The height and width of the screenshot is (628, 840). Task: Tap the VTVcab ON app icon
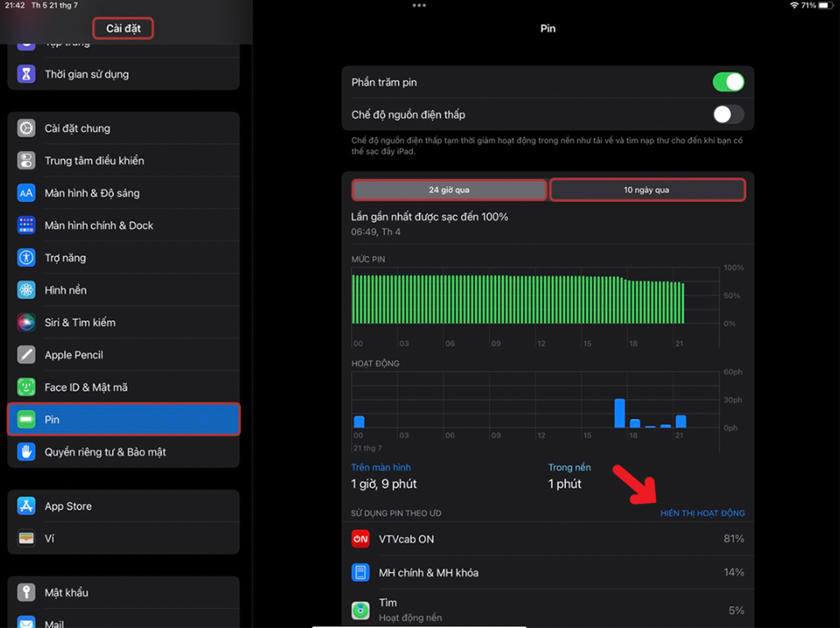point(361,539)
